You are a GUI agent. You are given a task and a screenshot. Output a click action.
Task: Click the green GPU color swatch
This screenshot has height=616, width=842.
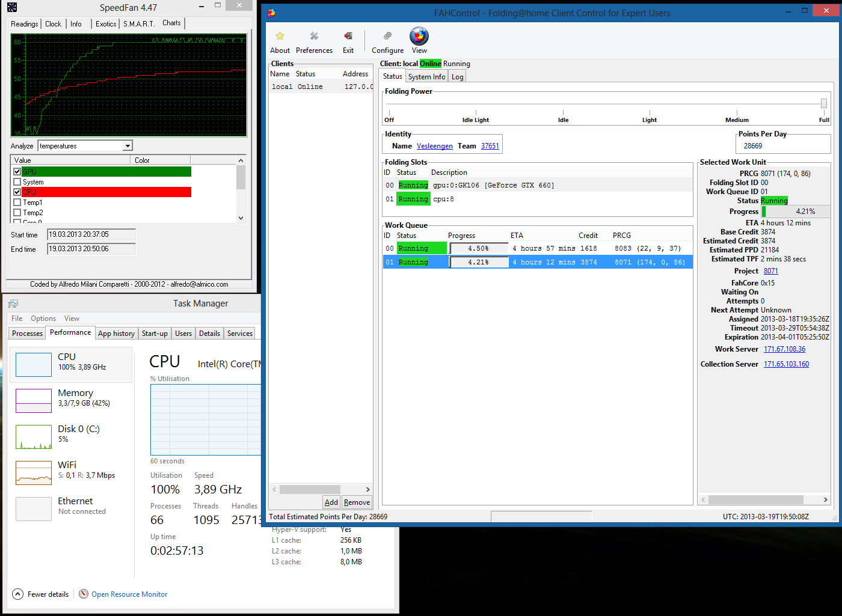106,172
